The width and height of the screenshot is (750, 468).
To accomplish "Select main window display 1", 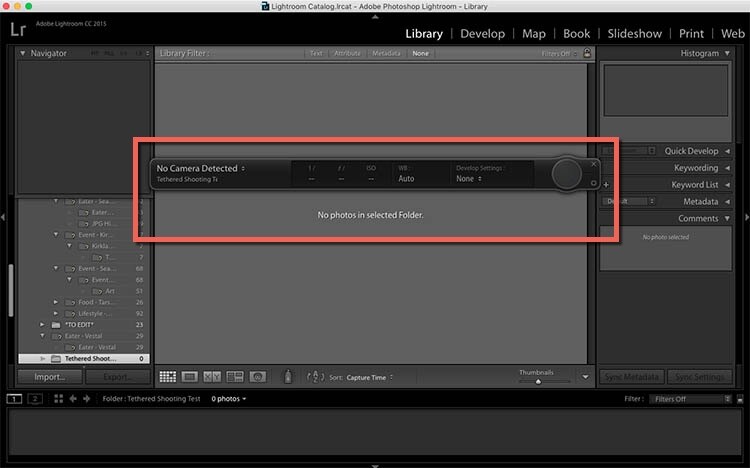I will coord(15,398).
